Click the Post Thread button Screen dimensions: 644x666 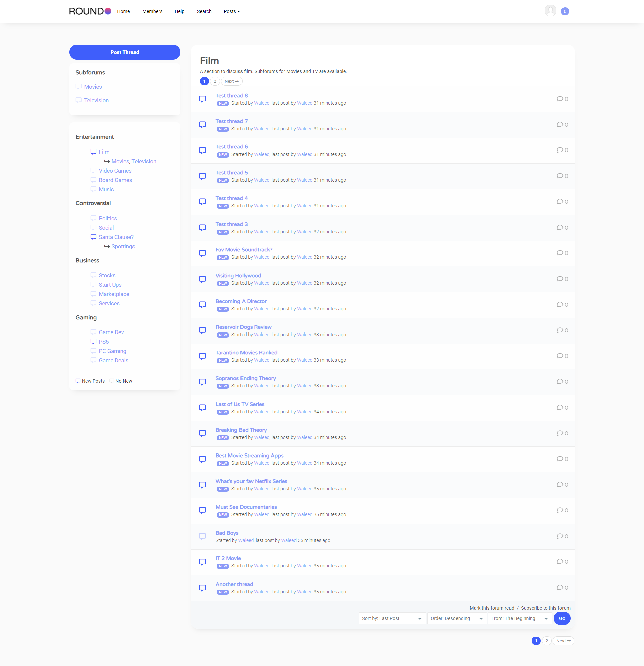[125, 52]
